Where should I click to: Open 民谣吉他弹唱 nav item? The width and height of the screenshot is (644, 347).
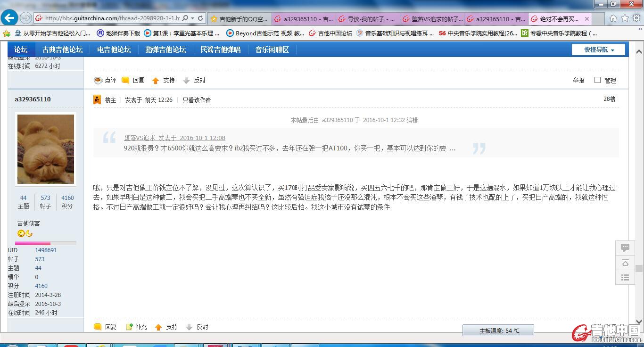[220, 50]
